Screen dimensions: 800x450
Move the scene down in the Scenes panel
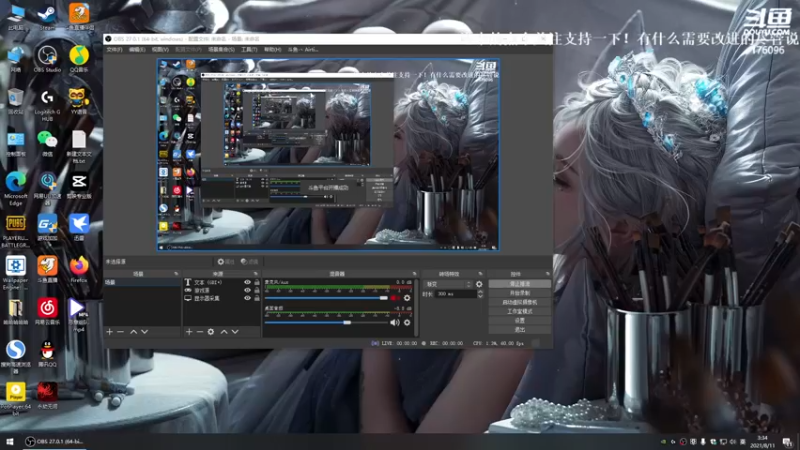145,332
